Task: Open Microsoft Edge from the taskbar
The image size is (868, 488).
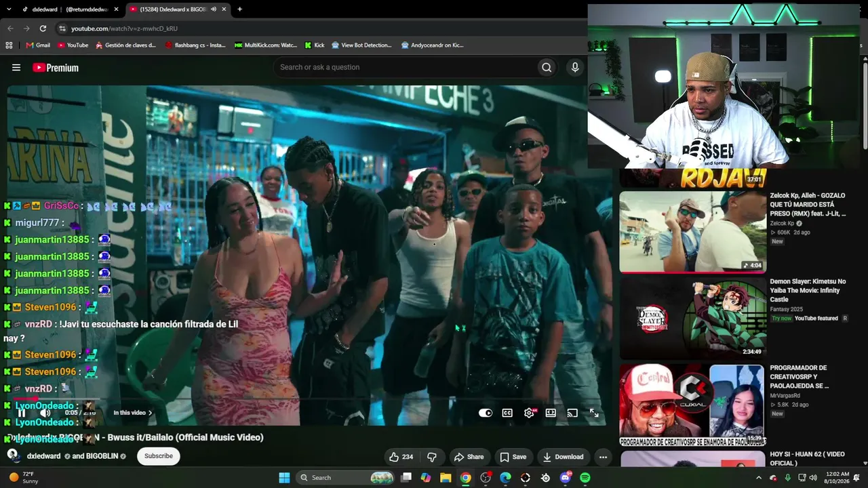Action: (x=505, y=478)
